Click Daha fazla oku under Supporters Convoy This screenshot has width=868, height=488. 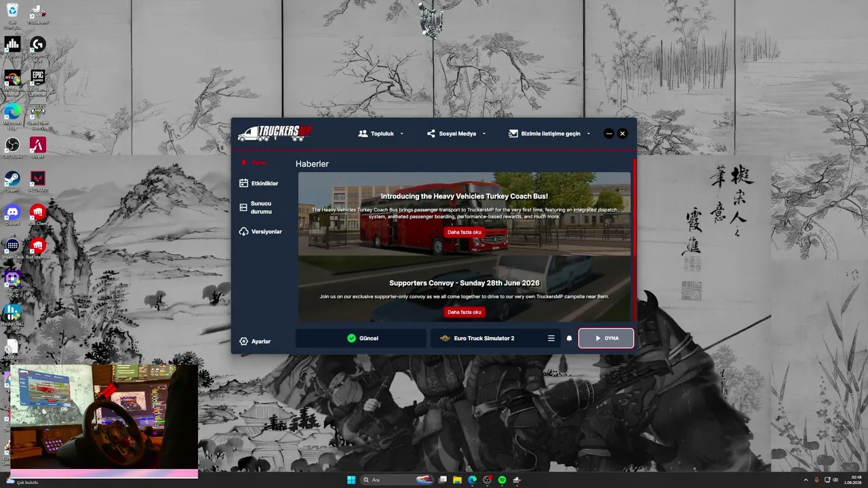click(465, 312)
